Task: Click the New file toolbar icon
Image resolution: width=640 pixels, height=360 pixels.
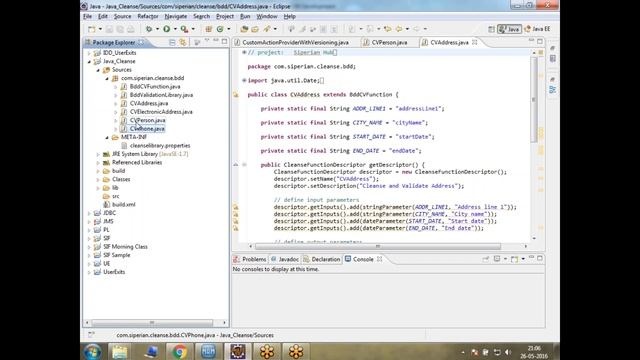Action: pos(92,29)
